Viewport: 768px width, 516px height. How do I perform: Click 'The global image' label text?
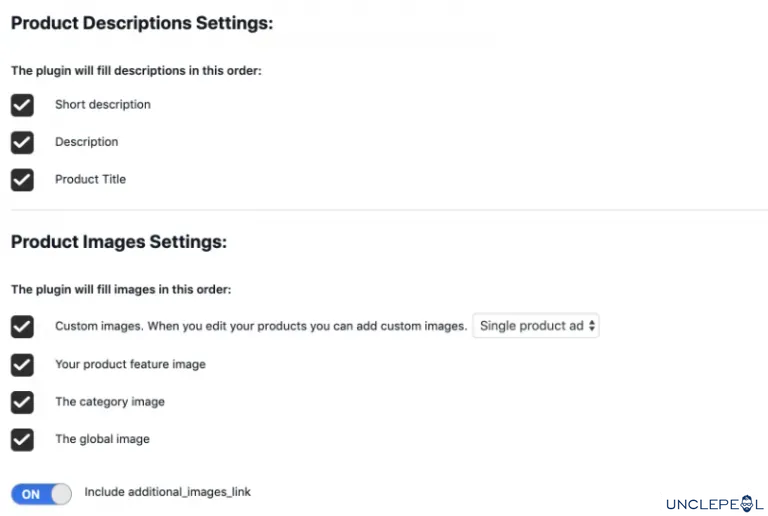(x=102, y=439)
